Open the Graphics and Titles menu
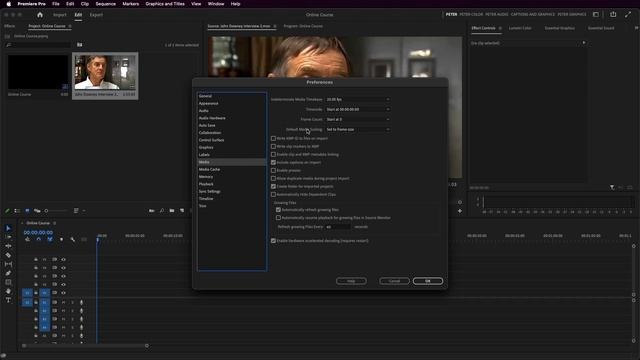 point(165,4)
